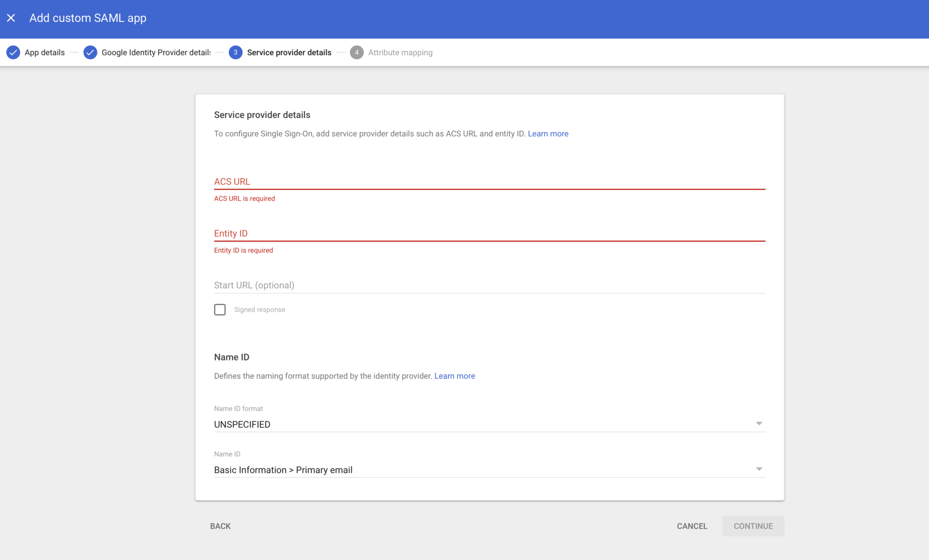Screen dimensions: 929x560
Task: Click the 'Add custom SAML app' title
Action: tap(88, 18)
